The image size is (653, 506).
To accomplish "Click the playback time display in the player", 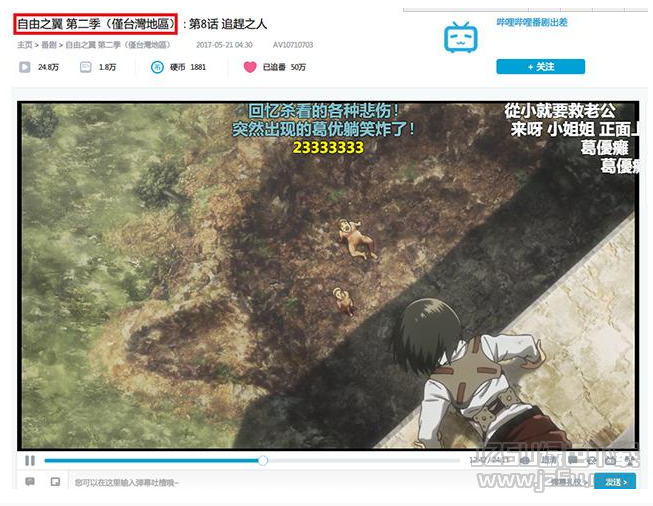I will coord(489,460).
